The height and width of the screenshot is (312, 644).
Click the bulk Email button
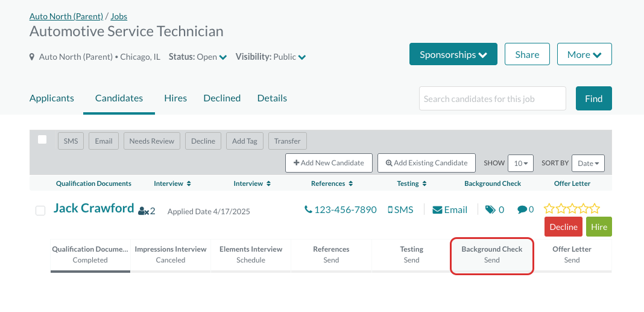(x=104, y=141)
